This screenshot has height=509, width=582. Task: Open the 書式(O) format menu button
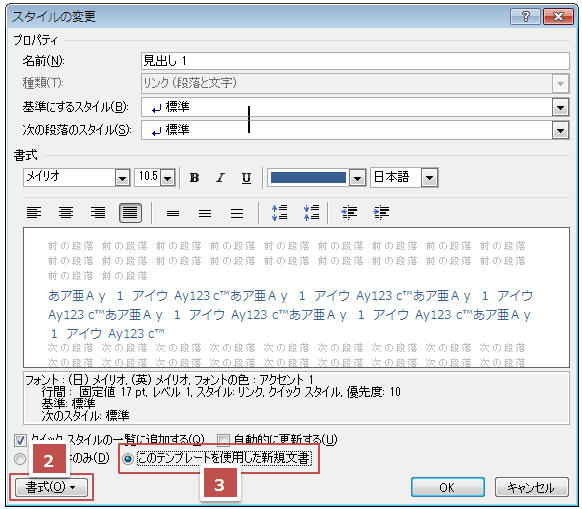point(51,487)
